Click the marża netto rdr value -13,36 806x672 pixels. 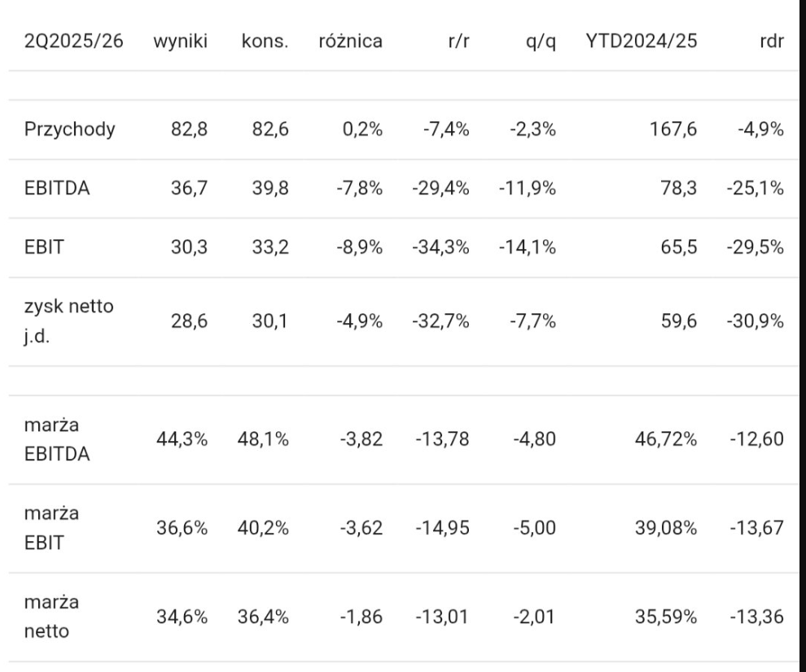757,617
